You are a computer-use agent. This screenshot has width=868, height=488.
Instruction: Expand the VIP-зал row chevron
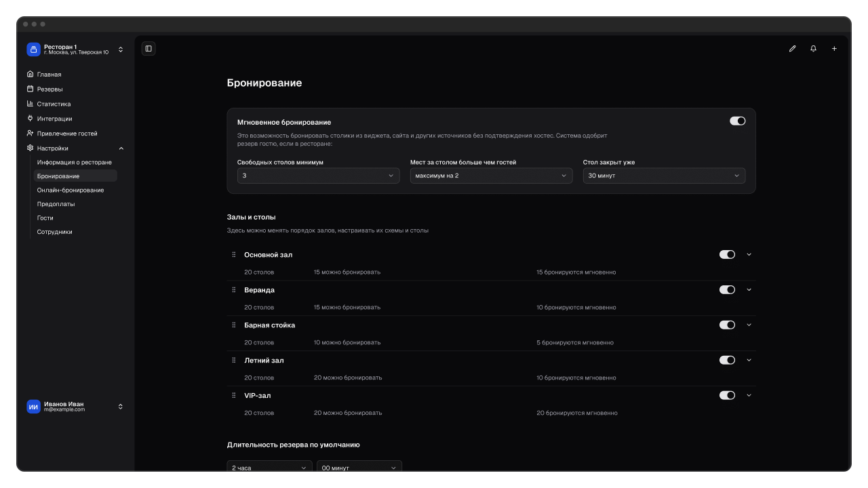pyautogui.click(x=749, y=396)
